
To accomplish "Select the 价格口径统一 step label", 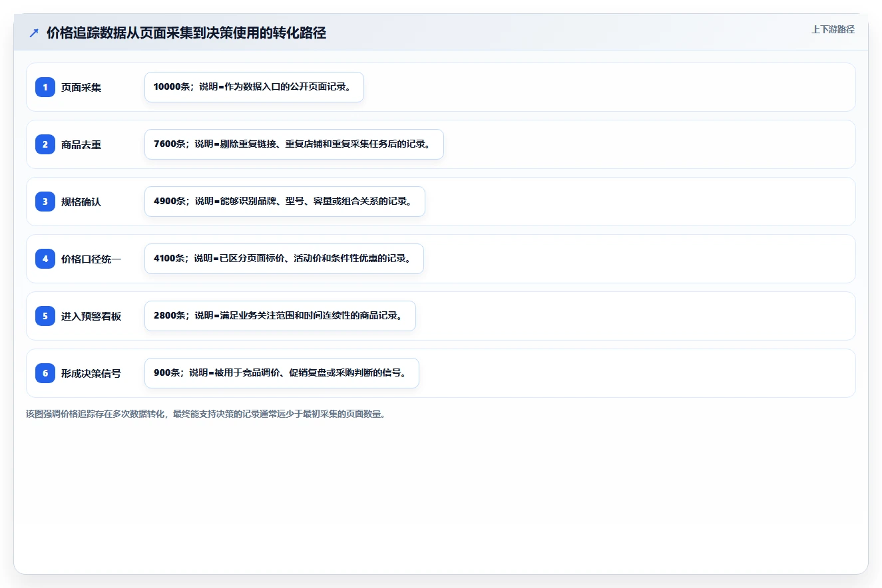I will coord(91,259).
